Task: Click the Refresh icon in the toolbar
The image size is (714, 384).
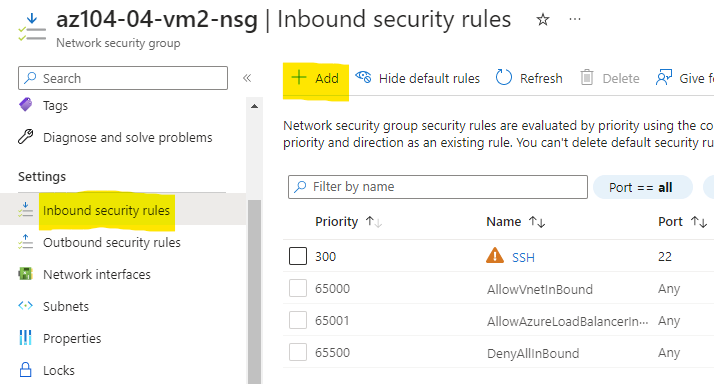Action: (x=504, y=78)
